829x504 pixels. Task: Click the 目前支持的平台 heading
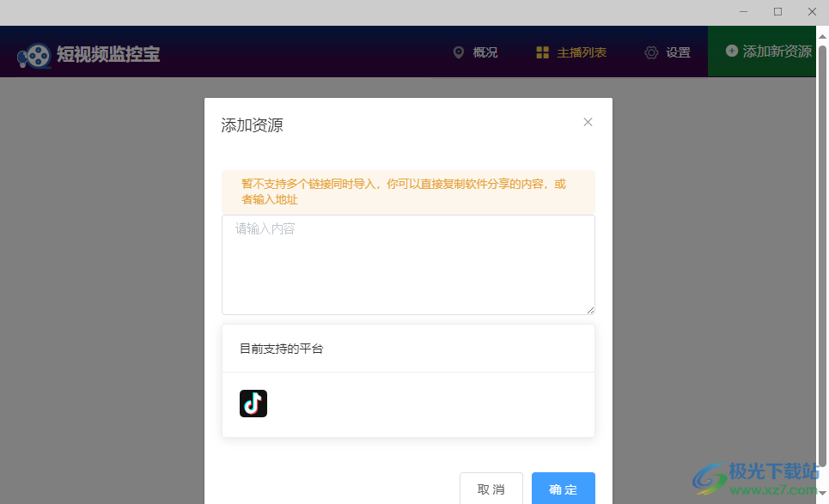[x=281, y=349]
